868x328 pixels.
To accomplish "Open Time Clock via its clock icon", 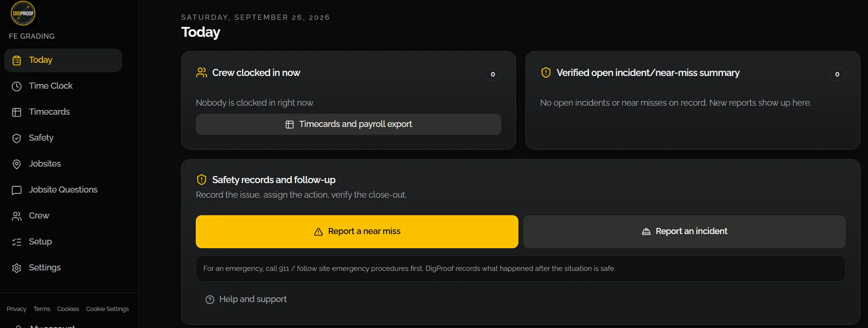I will 17,86.
